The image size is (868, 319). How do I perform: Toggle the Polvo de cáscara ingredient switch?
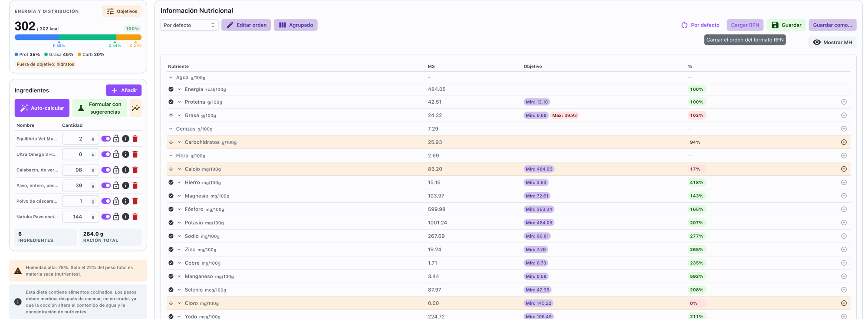point(106,201)
